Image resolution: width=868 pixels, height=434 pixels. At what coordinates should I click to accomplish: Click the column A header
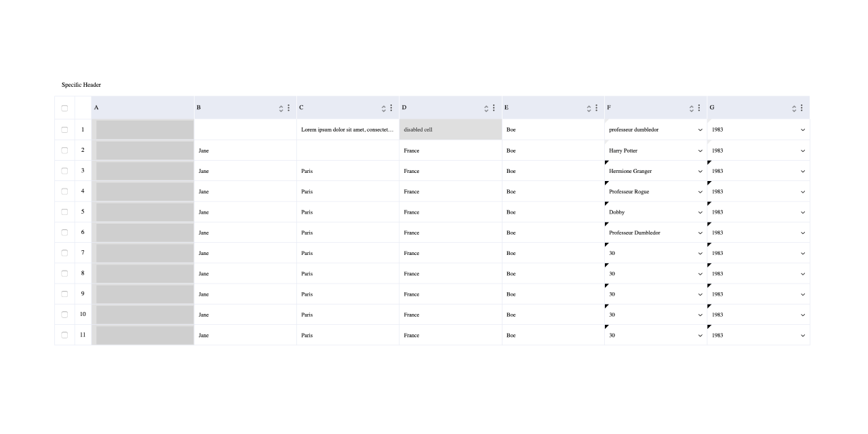(x=143, y=108)
